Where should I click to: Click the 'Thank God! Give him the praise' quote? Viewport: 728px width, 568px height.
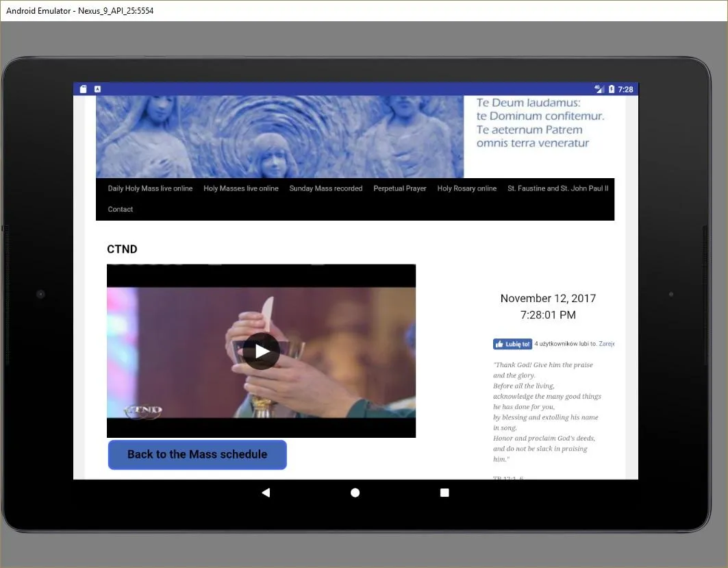click(x=547, y=412)
